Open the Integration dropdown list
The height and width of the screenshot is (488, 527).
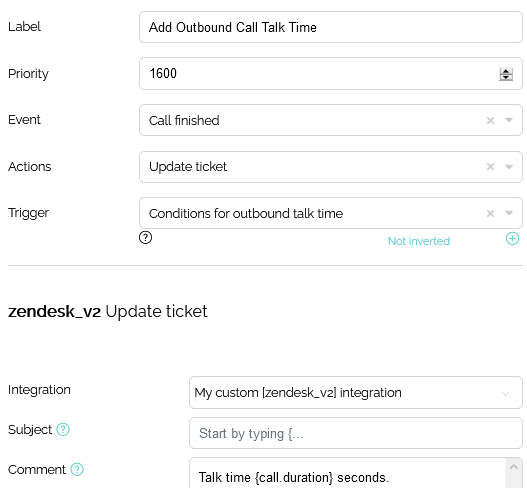coord(356,393)
